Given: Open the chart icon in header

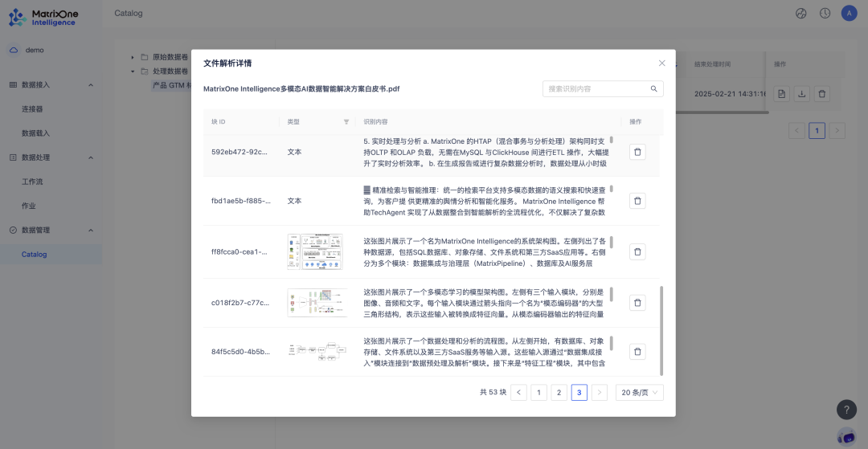Looking at the screenshot, I should coord(801,14).
